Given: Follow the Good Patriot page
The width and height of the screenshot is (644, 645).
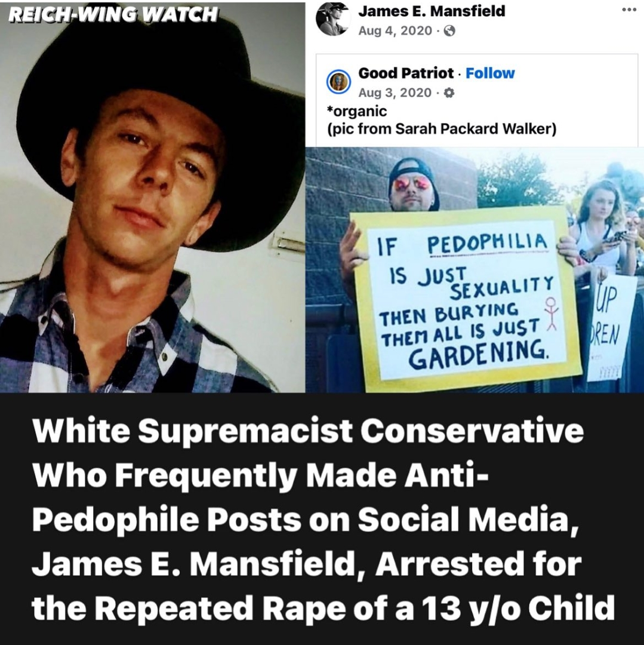Looking at the screenshot, I should [490, 73].
